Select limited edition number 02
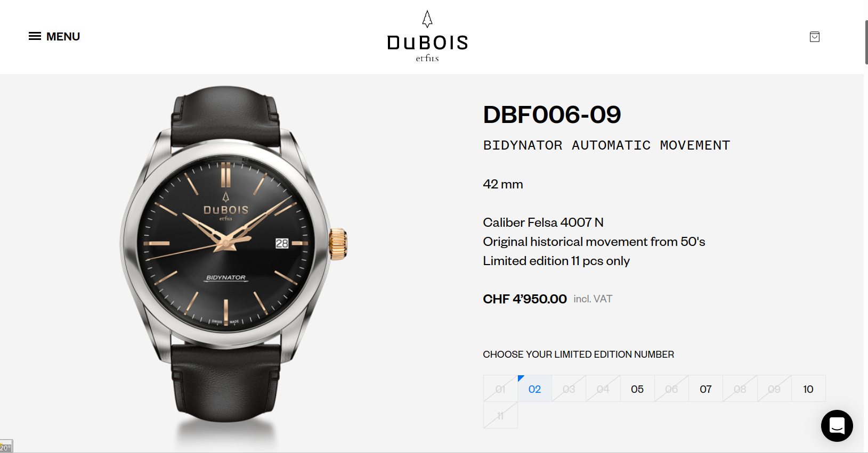This screenshot has width=868, height=453. (x=534, y=389)
